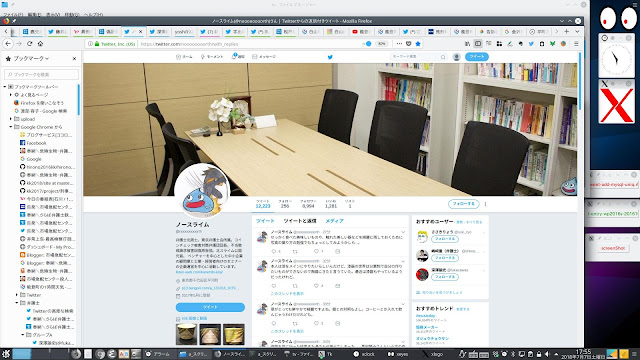Open the first tweet's chevron menu
Viewport: 640px width, 360px height.
pos(403,232)
